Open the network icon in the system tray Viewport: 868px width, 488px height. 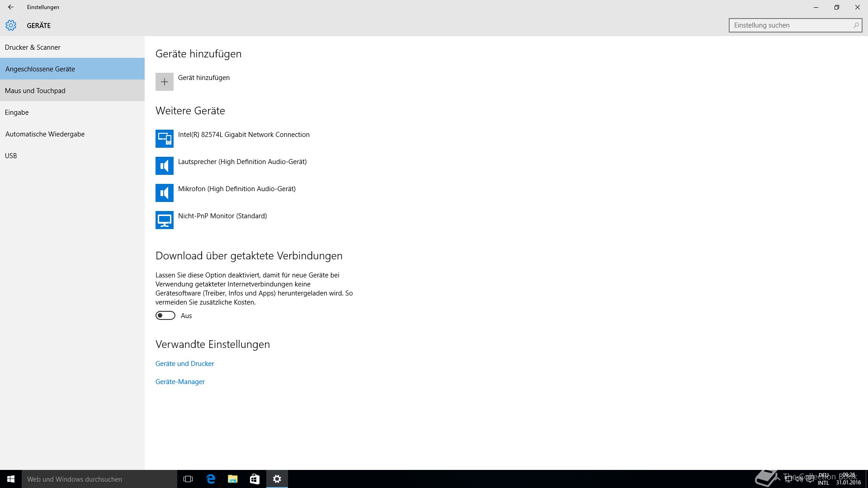coord(788,479)
